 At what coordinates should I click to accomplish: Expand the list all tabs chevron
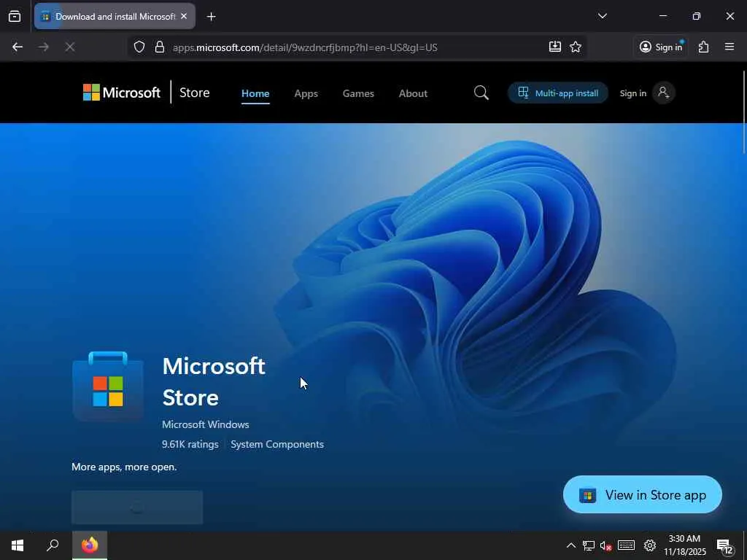pos(602,16)
